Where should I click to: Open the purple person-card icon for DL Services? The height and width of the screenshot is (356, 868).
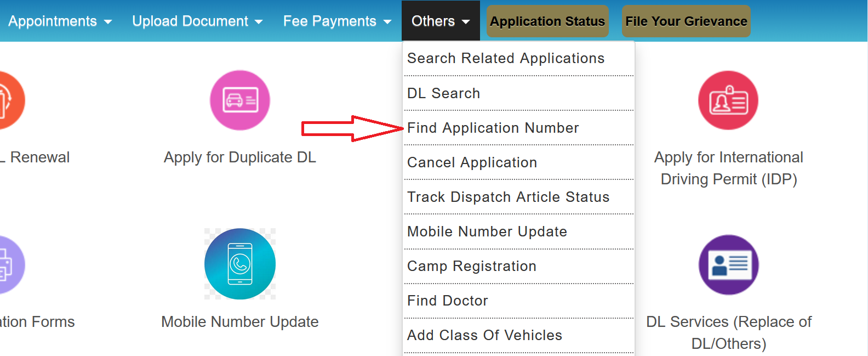(x=728, y=264)
